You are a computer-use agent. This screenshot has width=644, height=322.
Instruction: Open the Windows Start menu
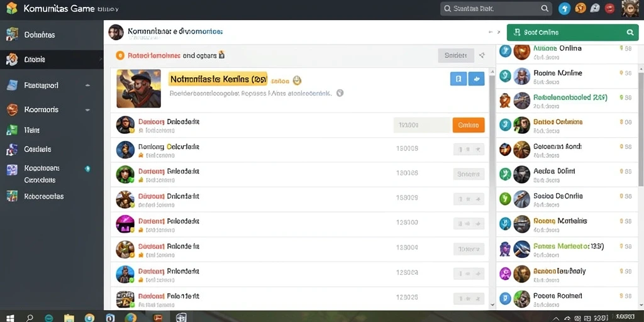tap(9, 318)
